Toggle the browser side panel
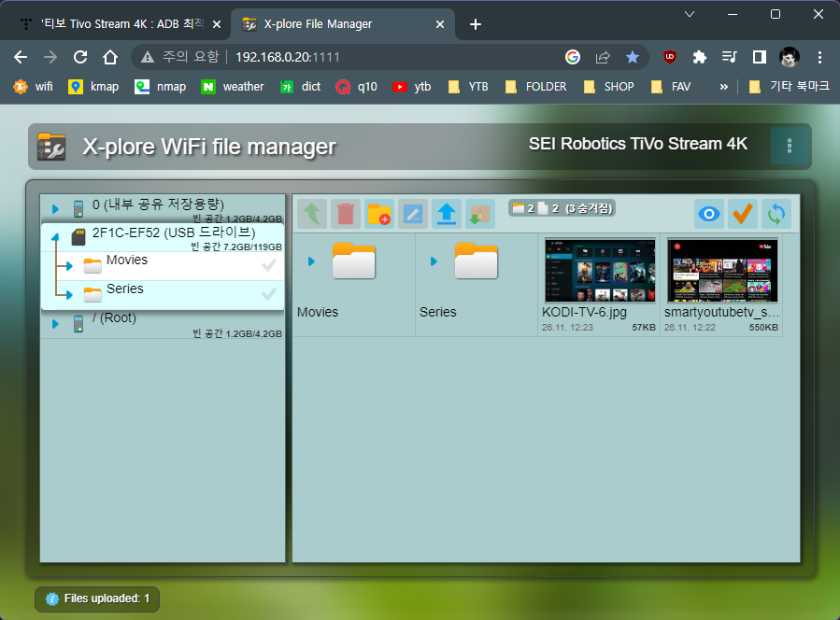Image resolution: width=840 pixels, height=620 pixels. coord(759,57)
